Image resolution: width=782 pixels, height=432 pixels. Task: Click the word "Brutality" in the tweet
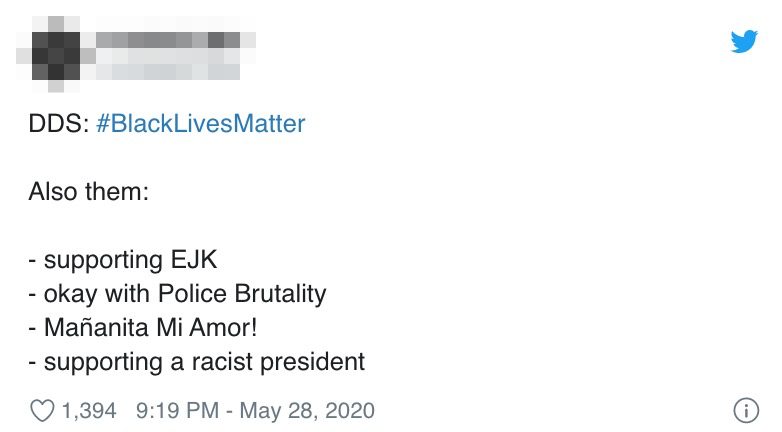[280, 294]
